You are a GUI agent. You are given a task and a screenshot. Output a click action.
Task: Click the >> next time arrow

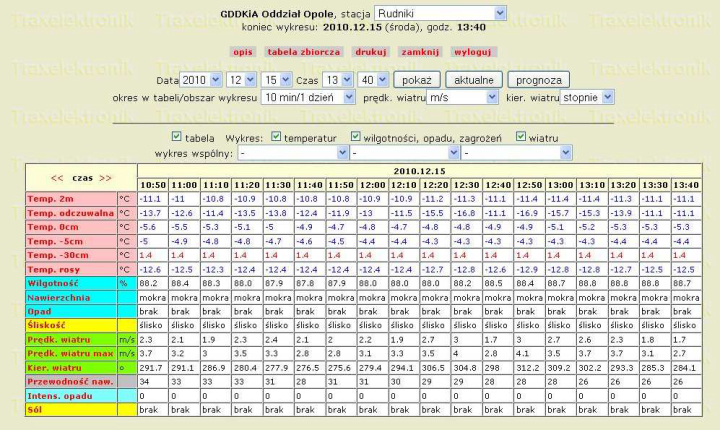(x=105, y=178)
